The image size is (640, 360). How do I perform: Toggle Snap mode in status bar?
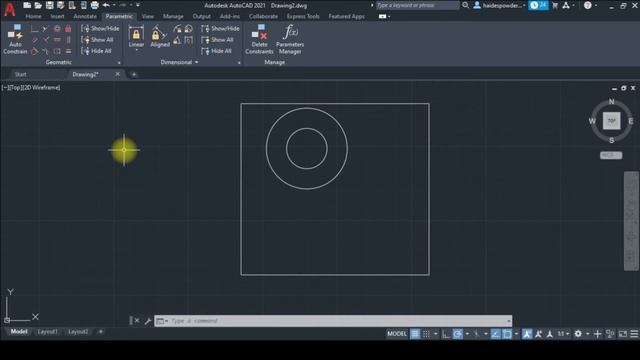426,334
